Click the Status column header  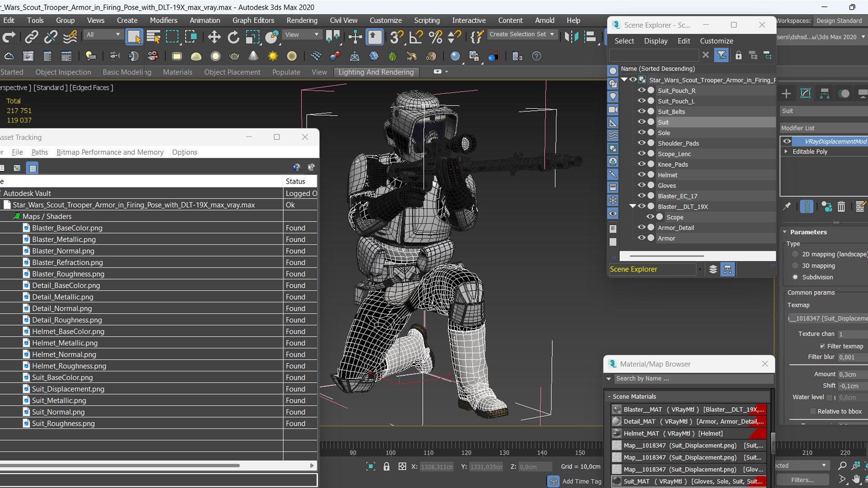pos(300,181)
